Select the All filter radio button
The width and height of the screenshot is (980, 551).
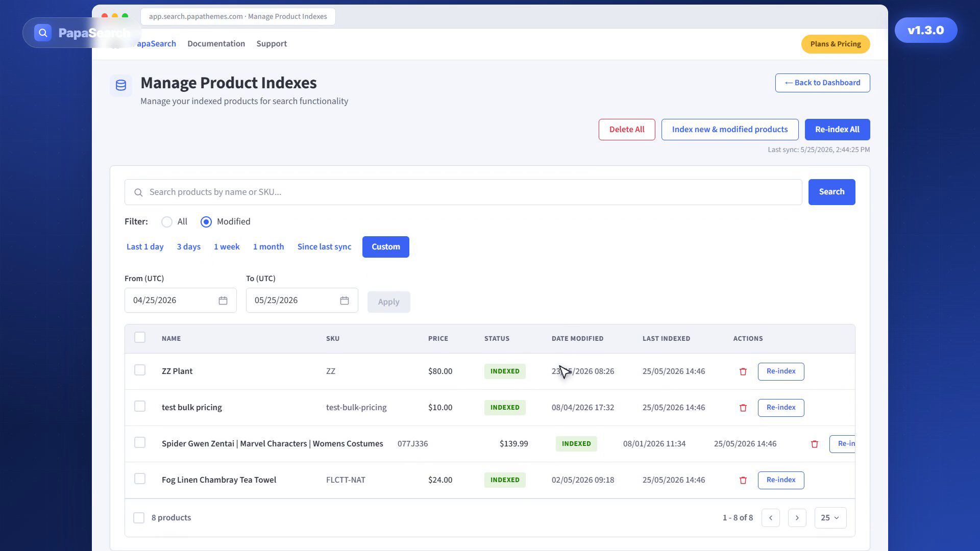pyautogui.click(x=167, y=222)
